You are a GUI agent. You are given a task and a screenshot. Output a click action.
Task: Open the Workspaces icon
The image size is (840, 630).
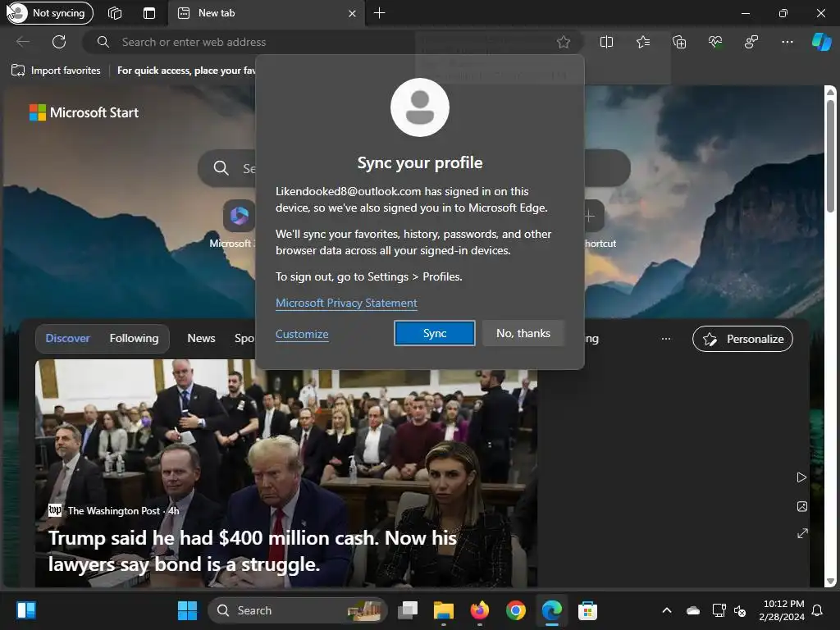[x=115, y=13]
